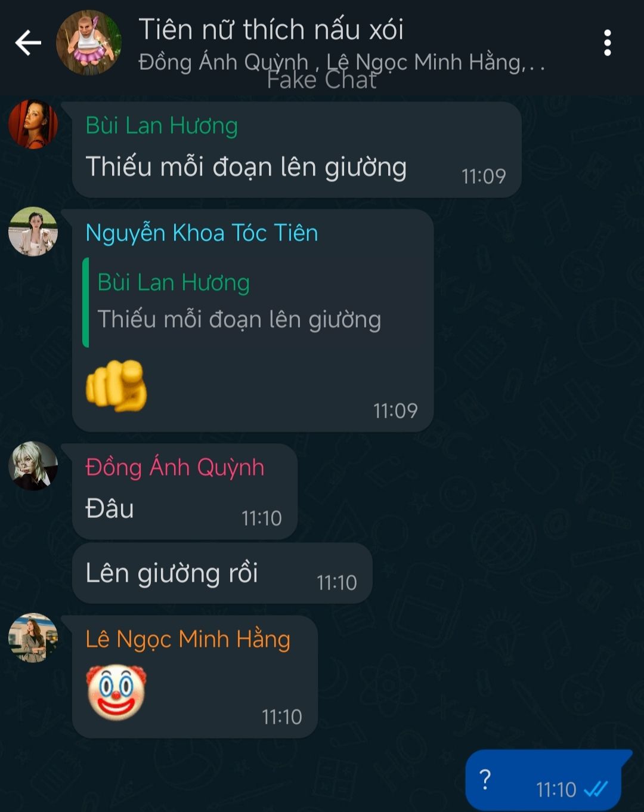Viewport: 644px width, 812px height.
Task: Open group info via title Tiên nữ thích nấu xói
Action: (x=271, y=30)
